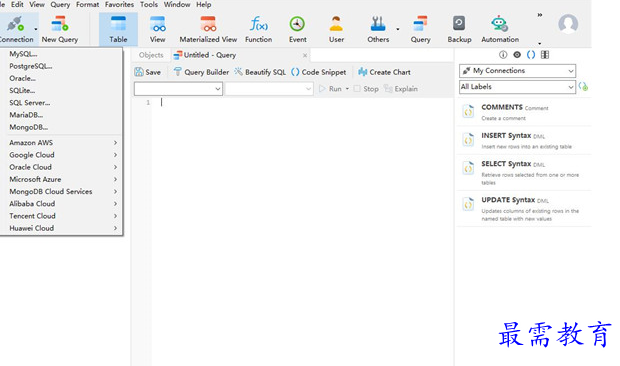Screen dimensions: 620x366
Task: Close the Untitled - Query tab
Action: click(305, 56)
